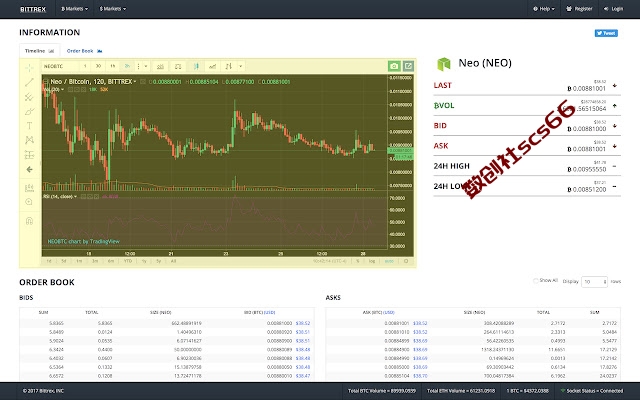640x400 pixels.
Task: Set chart range to 5y
Action: pos(158,261)
